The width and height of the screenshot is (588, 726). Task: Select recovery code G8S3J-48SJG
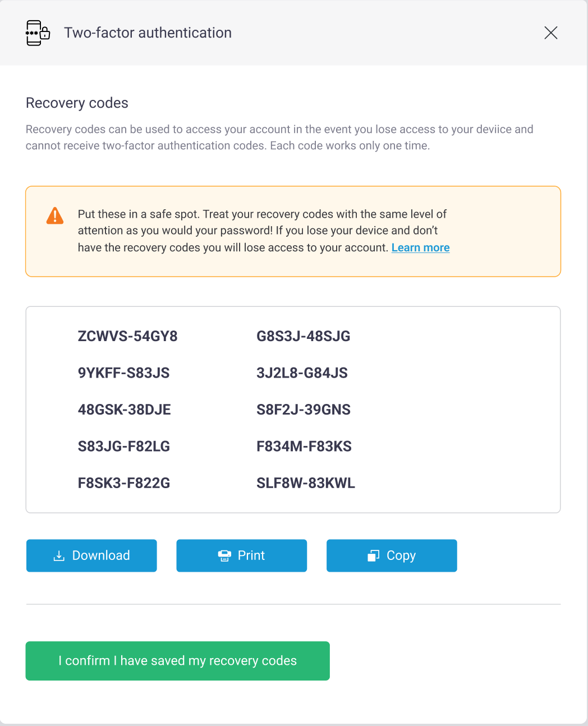[x=303, y=337]
